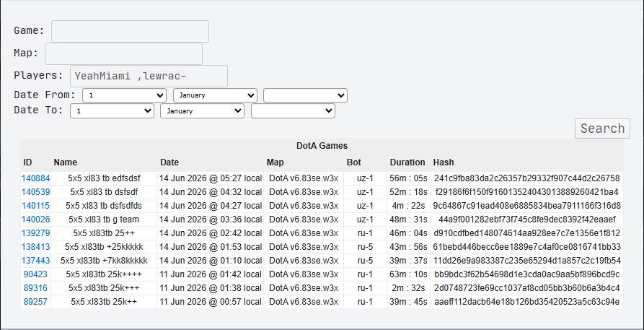The width and height of the screenshot is (644, 330).
Task: Click date '14 Jun 2026 @ 03:36 local'
Action: [211, 220]
